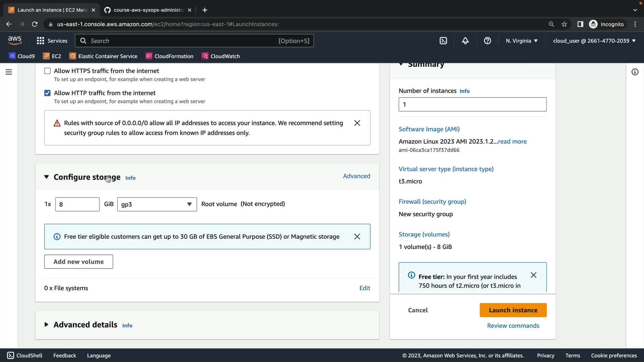Open CloudShell icon in top navigation bar
The width and height of the screenshot is (644, 362).
click(443, 41)
